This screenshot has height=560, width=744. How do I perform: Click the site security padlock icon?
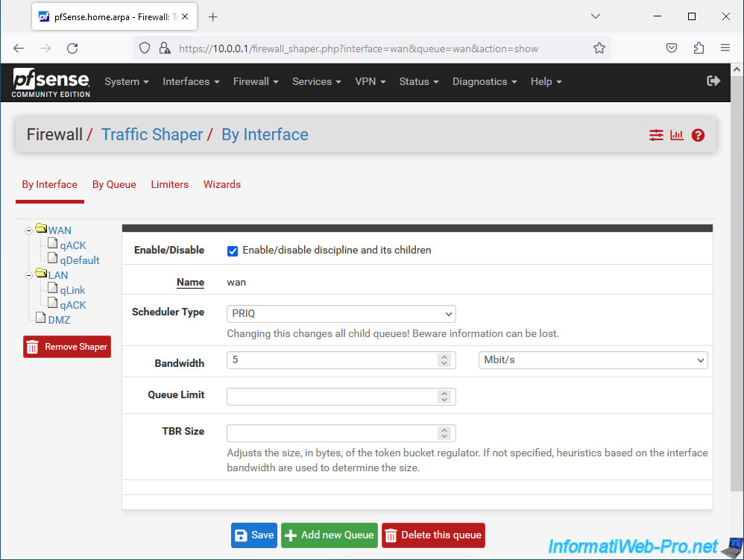(164, 48)
